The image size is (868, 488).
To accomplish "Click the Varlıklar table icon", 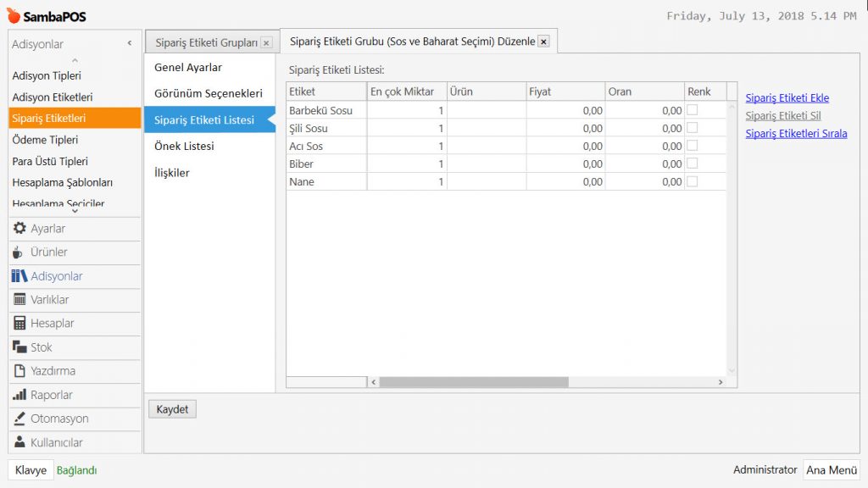I will (19, 300).
